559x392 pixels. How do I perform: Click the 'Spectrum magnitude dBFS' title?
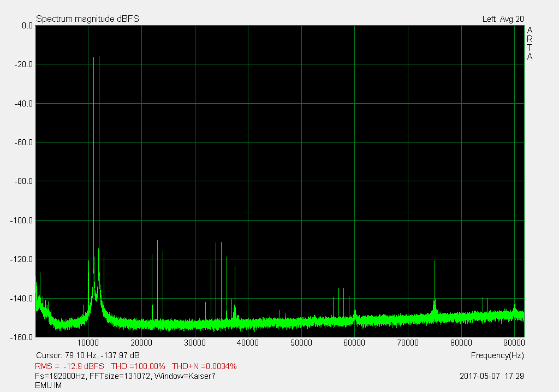[x=87, y=19]
